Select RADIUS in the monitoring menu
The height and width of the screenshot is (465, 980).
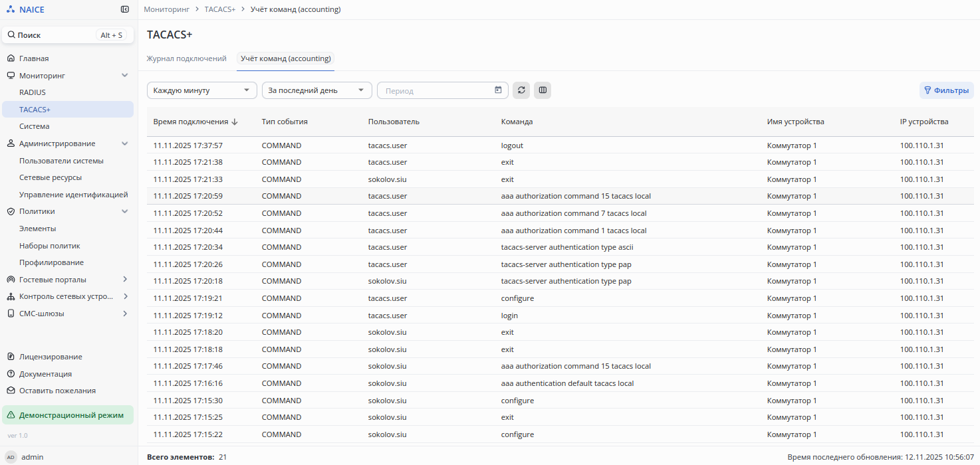(x=33, y=92)
